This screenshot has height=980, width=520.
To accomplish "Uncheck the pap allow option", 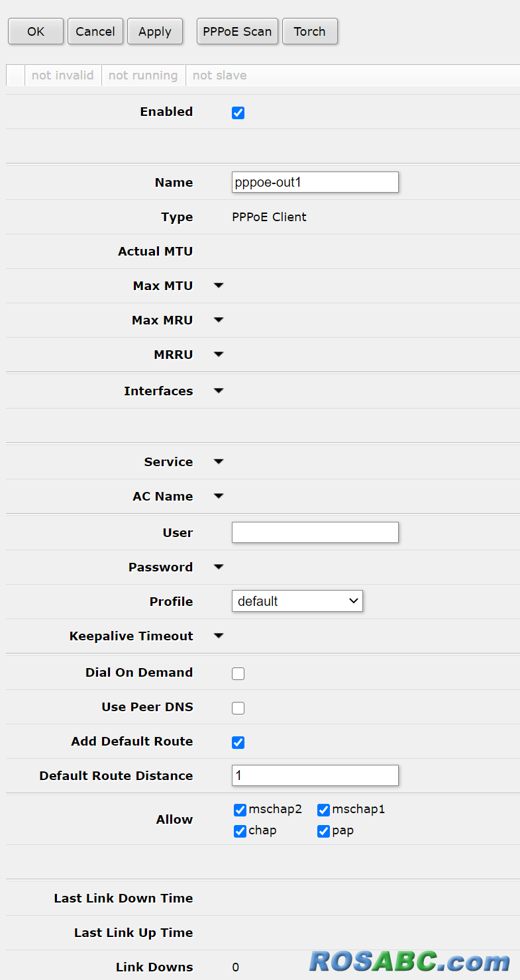I will click(x=324, y=831).
